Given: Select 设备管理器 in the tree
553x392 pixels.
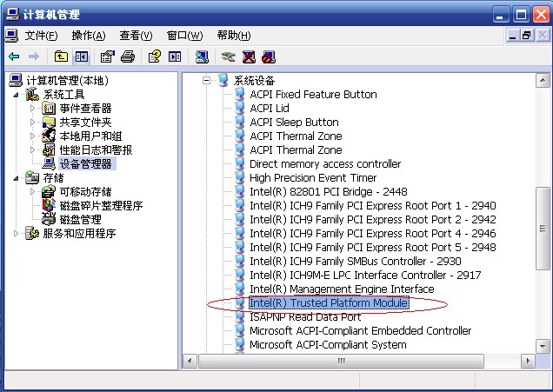Looking at the screenshot, I should 86,164.
